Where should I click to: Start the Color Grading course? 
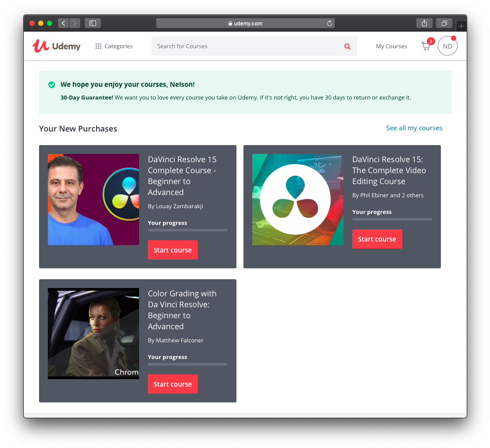(x=173, y=384)
